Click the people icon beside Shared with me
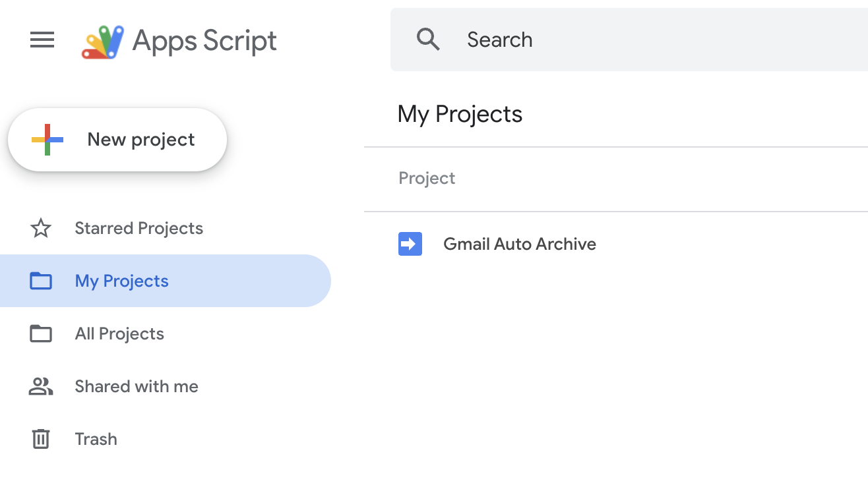The width and height of the screenshot is (868, 493). pos(41,386)
